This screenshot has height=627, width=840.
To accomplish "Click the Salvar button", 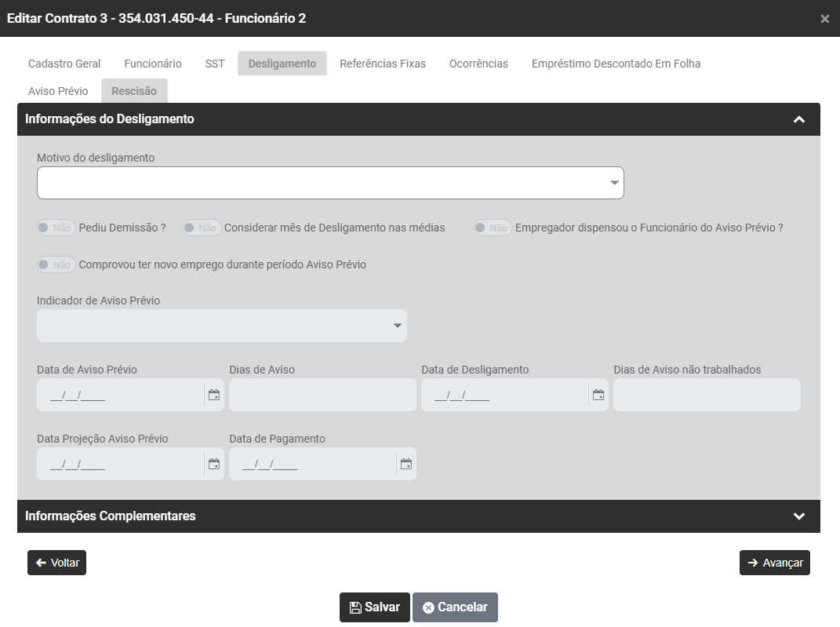I will (x=374, y=607).
